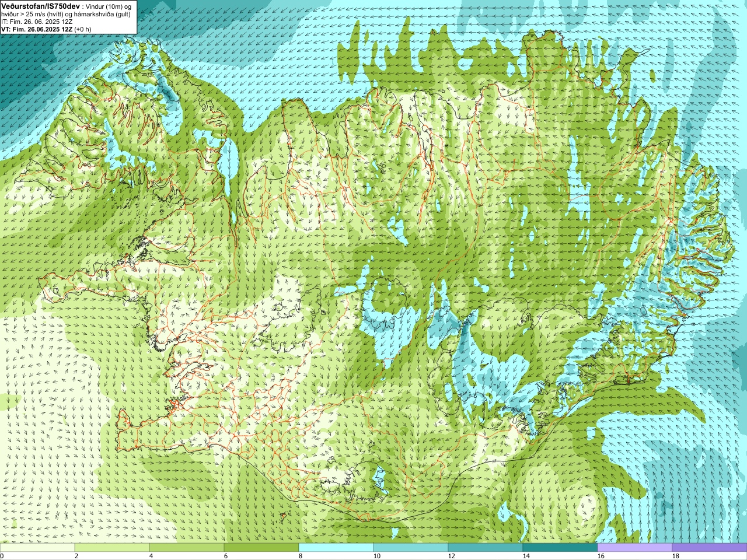Image resolution: width=747 pixels, height=560 pixels.
Task: Click the pale yellow 0–2 m/s legend swatch
Action: pos(37,548)
